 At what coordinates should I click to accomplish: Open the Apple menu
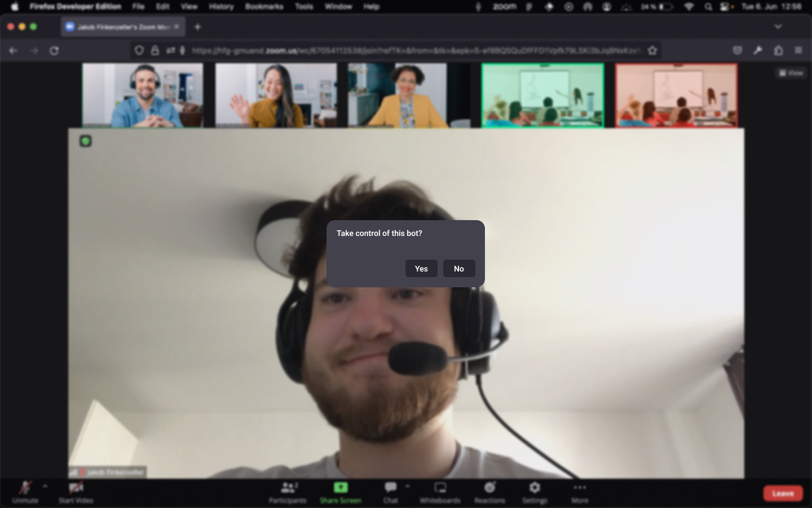15,7
